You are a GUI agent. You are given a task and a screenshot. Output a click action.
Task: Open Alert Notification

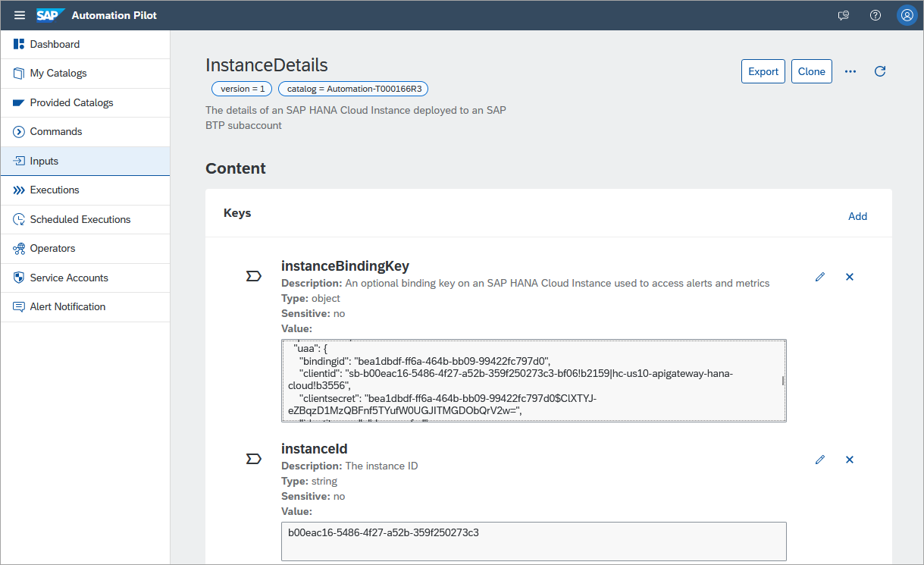[x=85, y=307]
